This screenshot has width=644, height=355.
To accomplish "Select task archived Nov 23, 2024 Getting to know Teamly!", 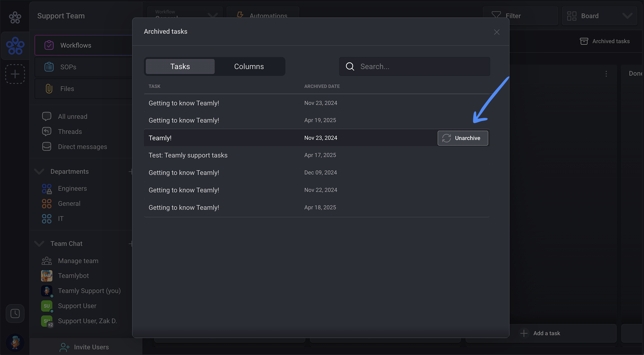I will [x=316, y=103].
